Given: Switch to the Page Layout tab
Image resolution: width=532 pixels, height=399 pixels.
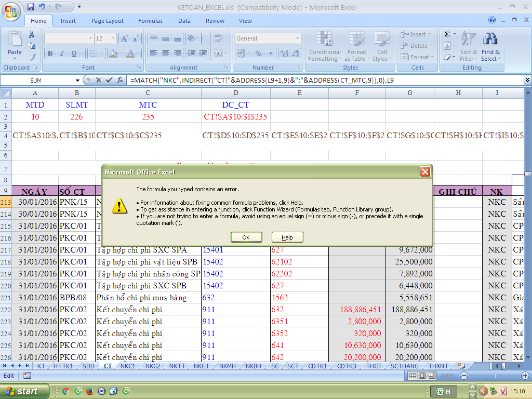Looking at the screenshot, I should pos(107,21).
